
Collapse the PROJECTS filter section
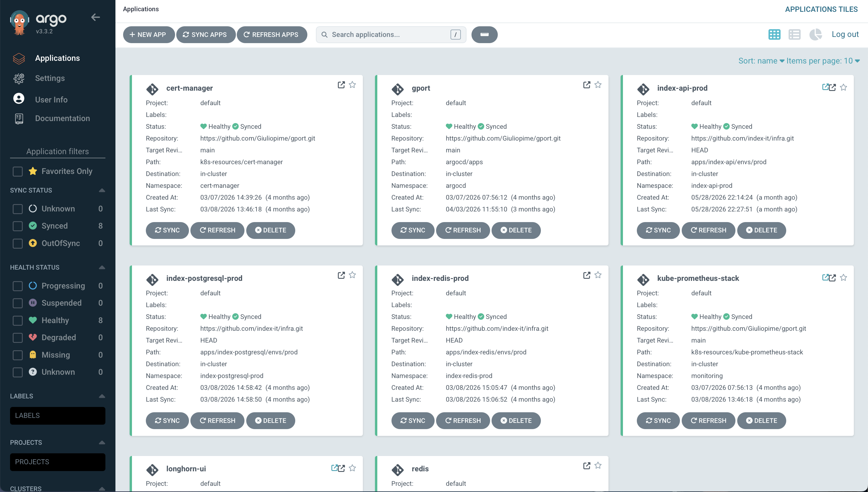pyautogui.click(x=102, y=442)
